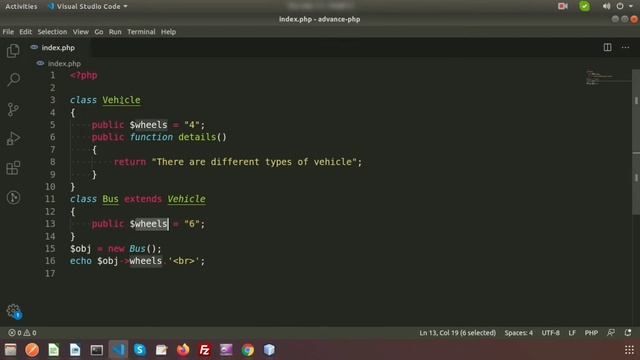Open the editor More Actions ellipsis
The width and height of the screenshot is (640, 360).
pyautogui.click(x=625, y=47)
